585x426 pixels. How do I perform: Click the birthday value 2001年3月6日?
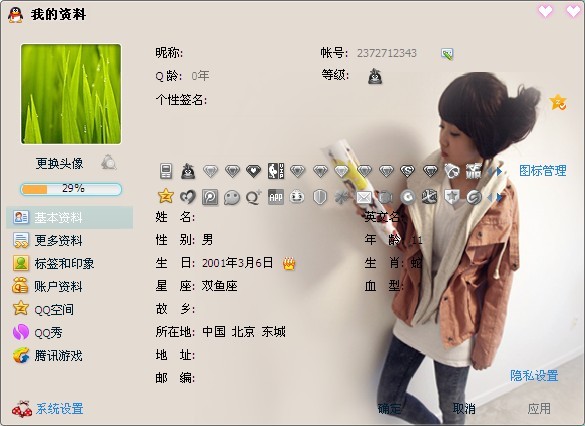(238, 263)
